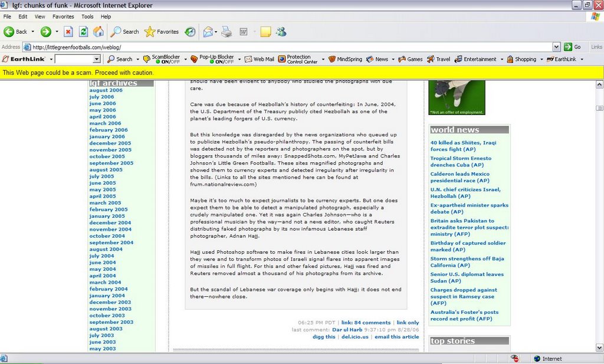This screenshot has height=364, width=604.
Task: Click the del.icio.us link
Action: pos(354,337)
